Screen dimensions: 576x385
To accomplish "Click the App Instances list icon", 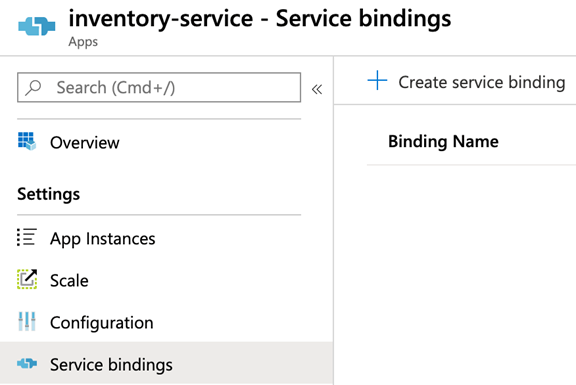I will pyautogui.click(x=27, y=237).
